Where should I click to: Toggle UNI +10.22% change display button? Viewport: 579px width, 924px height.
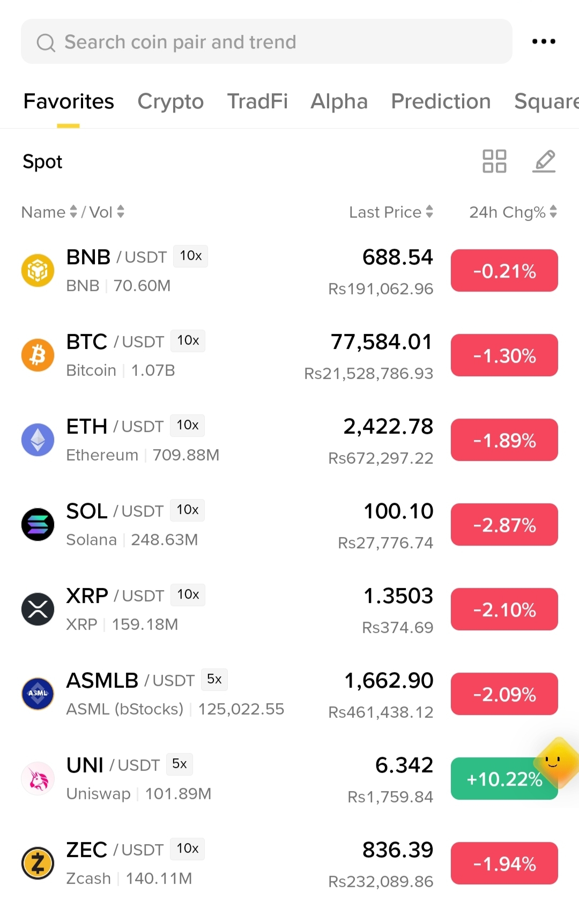pos(504,779)
